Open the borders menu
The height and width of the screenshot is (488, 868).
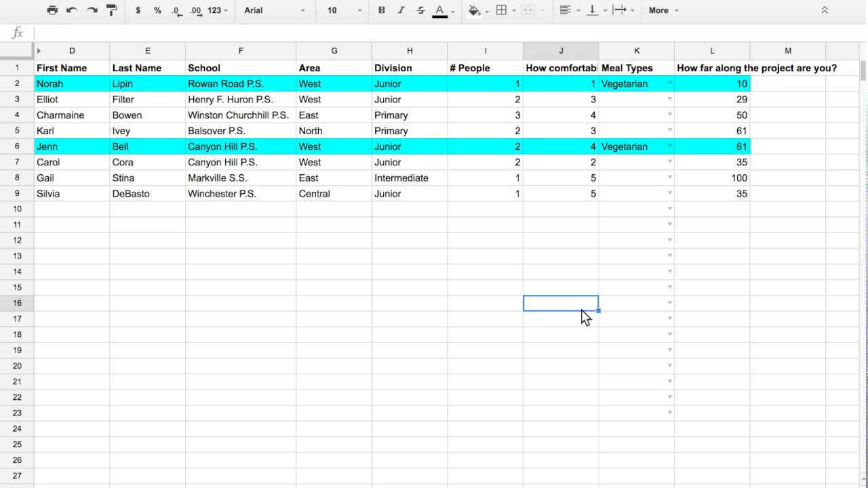pyautogui.click(x=505, y=10)
